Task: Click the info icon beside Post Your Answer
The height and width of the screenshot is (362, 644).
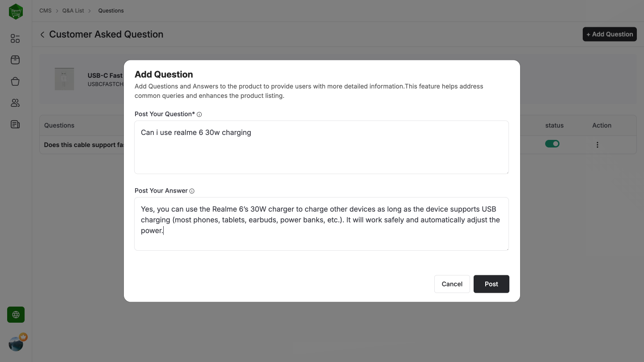Action: (x=192, y=191)
